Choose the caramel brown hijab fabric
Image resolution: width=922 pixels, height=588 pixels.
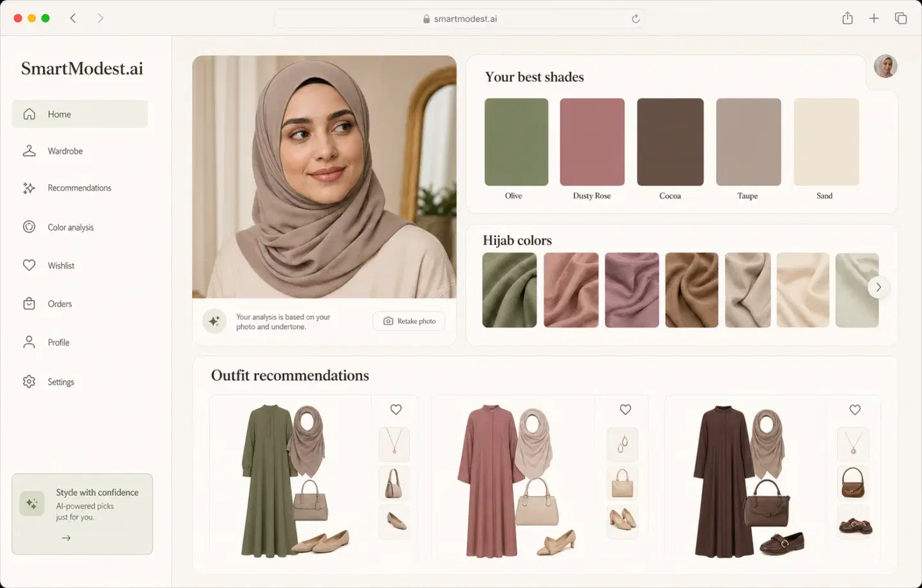tap(692, 290)
